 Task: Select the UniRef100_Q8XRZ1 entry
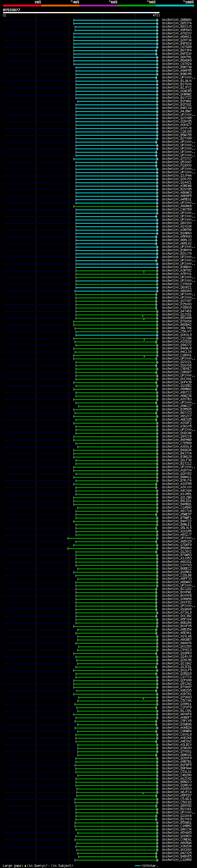[176, 287]
